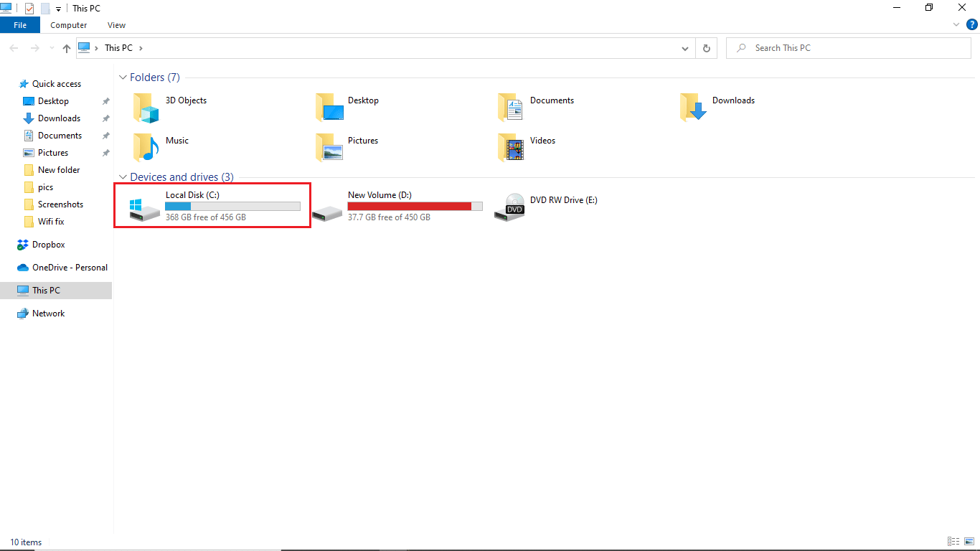
Task: Collapse the Folders (7) group
Action: [123, 77]
